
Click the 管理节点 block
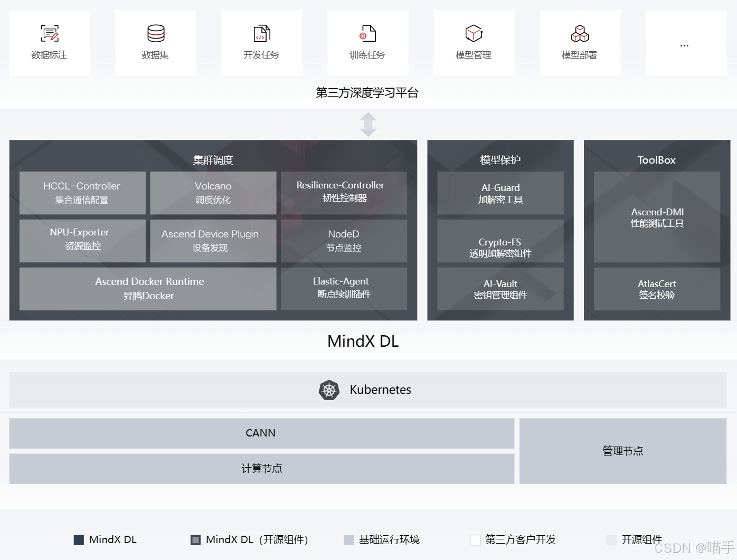click(x=623, y=451)
